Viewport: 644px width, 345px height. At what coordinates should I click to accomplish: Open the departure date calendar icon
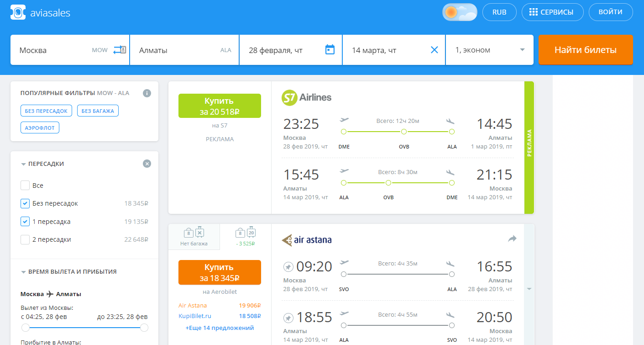330,50
